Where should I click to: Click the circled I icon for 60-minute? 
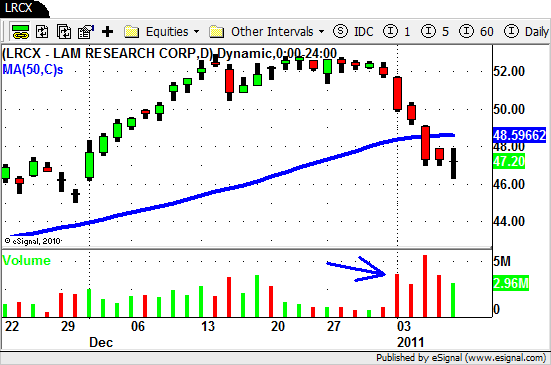click(466, 32)
